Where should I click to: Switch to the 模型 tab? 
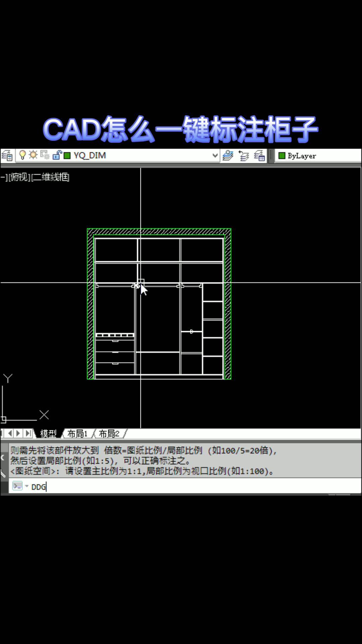[48, 434]
